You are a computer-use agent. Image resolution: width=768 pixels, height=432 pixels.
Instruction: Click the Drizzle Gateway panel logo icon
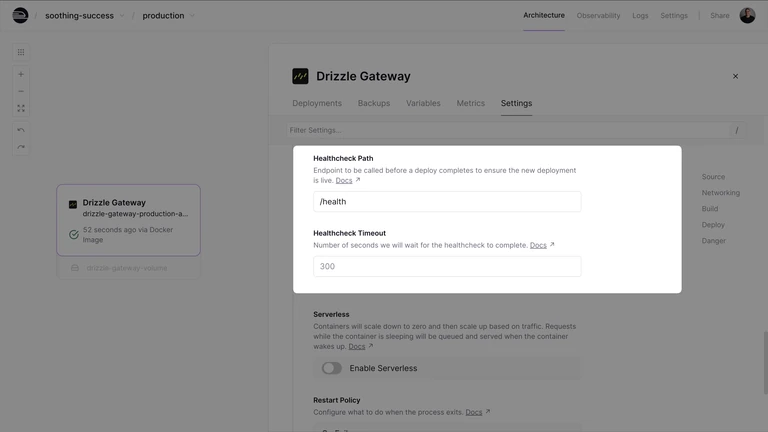[300, 76]
